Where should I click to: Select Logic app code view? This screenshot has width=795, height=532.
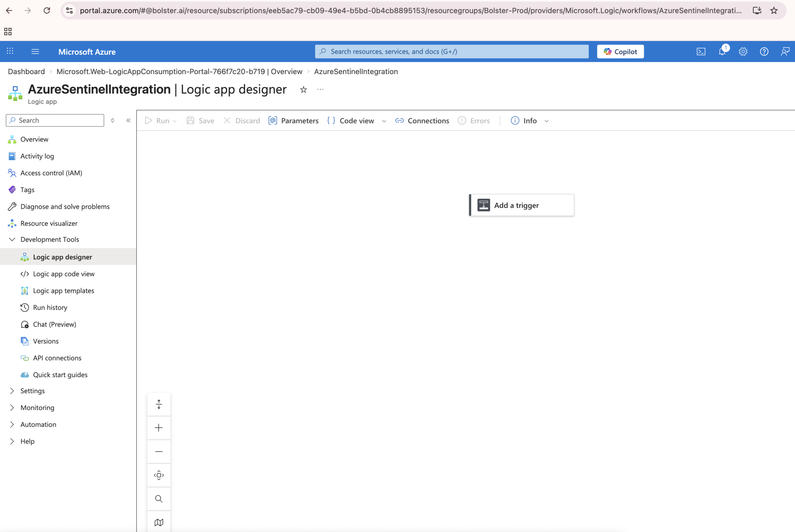[63, 274]
